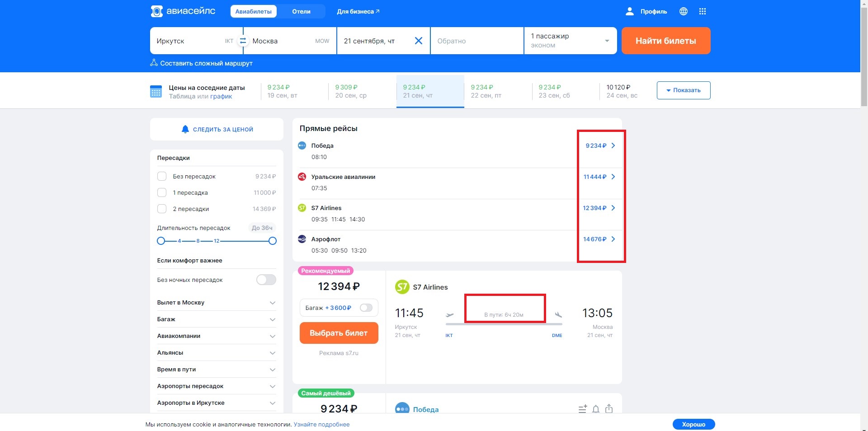
Task: Click the Москва destination input field
Action: coord(290,41)
